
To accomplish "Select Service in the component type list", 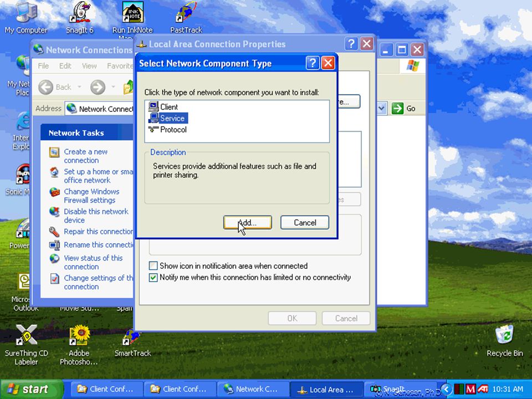I will click(172, 118).
